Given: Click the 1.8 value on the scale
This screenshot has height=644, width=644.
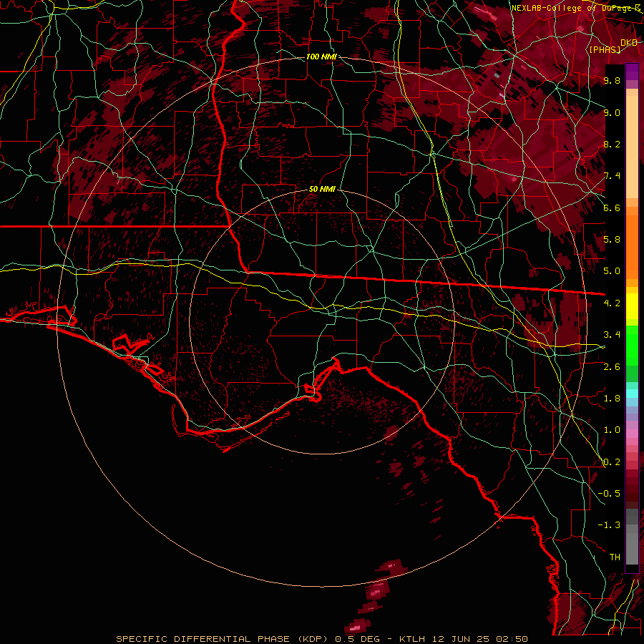Looking at the screenshot, I should coord(612,399).
